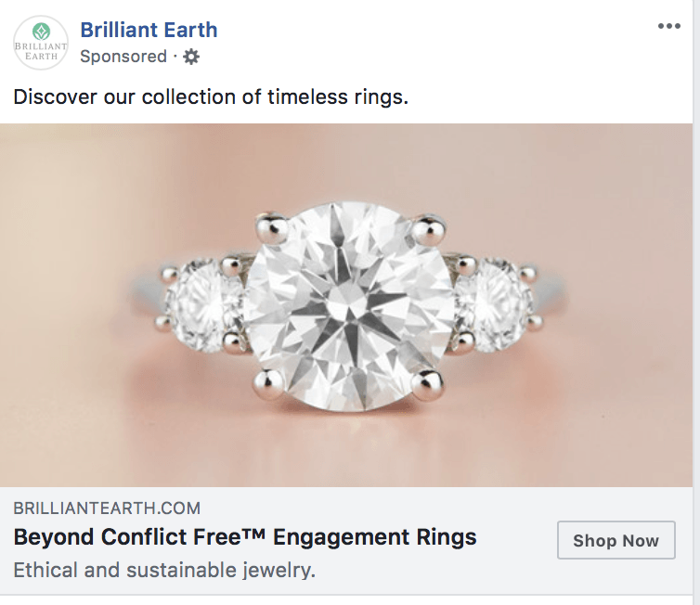This screenshot has height=605, width=700.
Task: Click the right side stone of the ring
Action: point(493,304)
